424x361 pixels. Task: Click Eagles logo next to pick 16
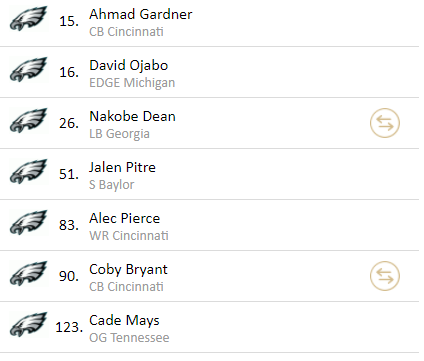click(28, 70)
